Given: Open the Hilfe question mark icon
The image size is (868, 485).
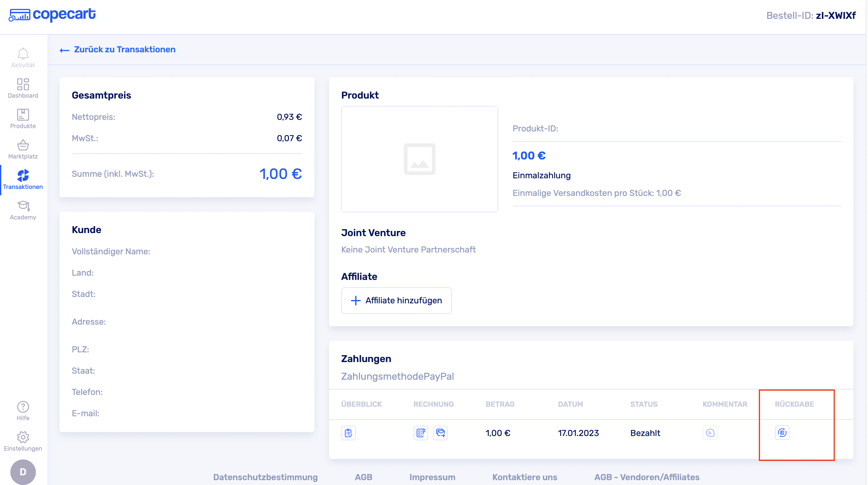Looking at the screenshot, I should click(23, 410).
